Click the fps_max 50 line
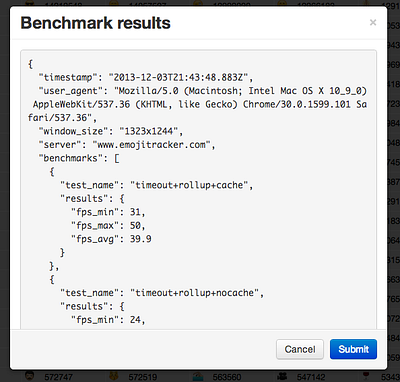The width and height of the screenshot is (400, 382). [108, 225]
